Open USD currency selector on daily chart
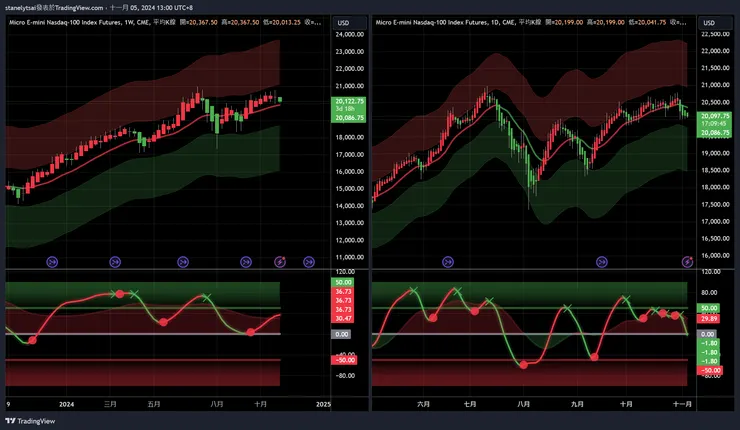Image resolution: width=740 pixels, height=430 pixels. [x=715, y=23]
